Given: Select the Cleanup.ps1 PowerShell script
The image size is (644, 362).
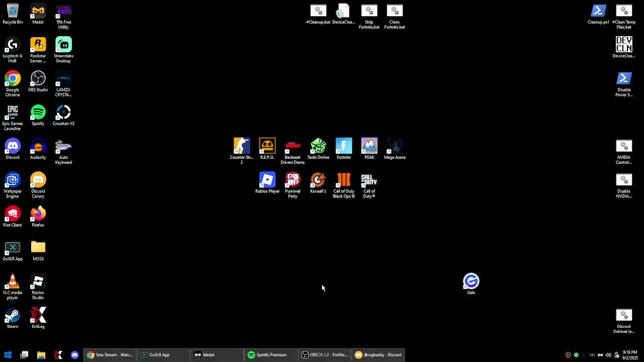Looking at the screenshot, I should pyautogui.click(x=598, y=14).
